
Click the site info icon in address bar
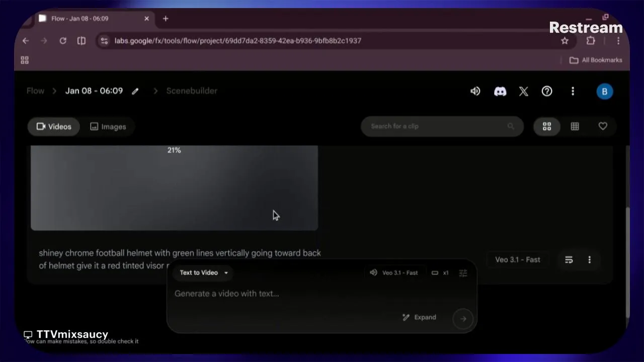pos(104,41)
